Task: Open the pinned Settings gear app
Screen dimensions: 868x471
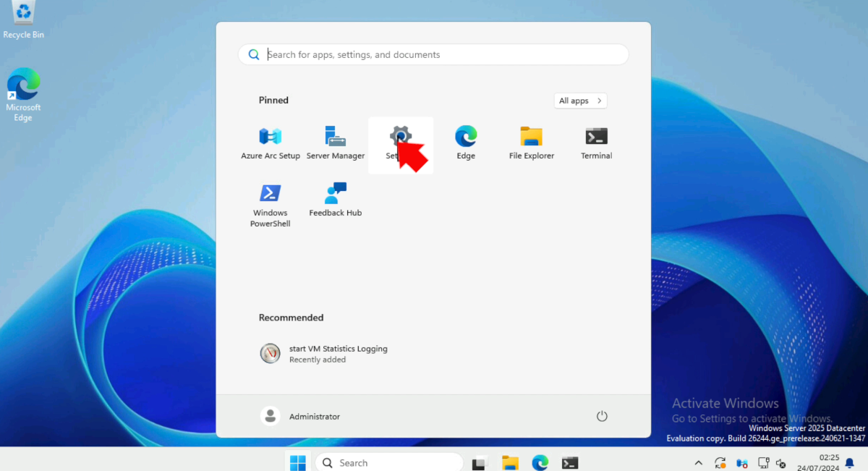Action: coord(400,144)
